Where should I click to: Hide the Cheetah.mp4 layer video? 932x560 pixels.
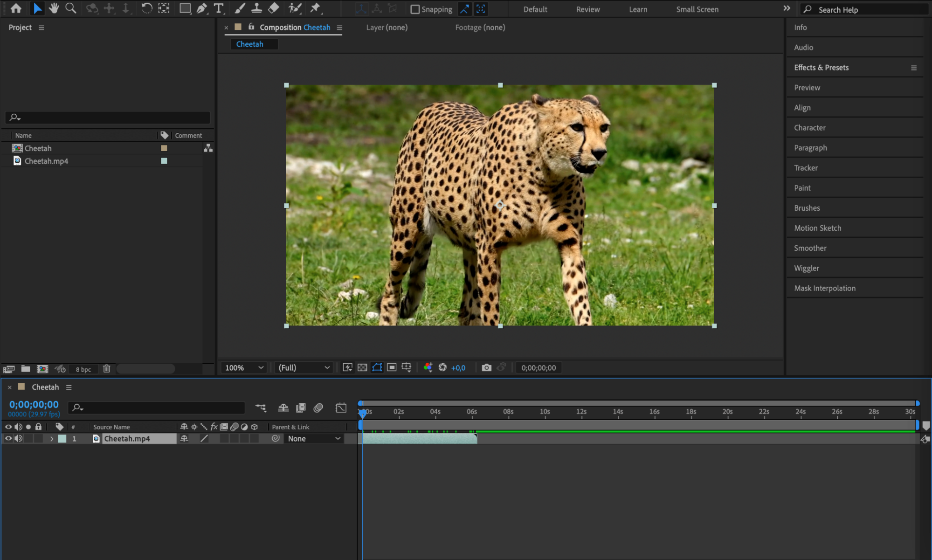(x=8, y=438)
